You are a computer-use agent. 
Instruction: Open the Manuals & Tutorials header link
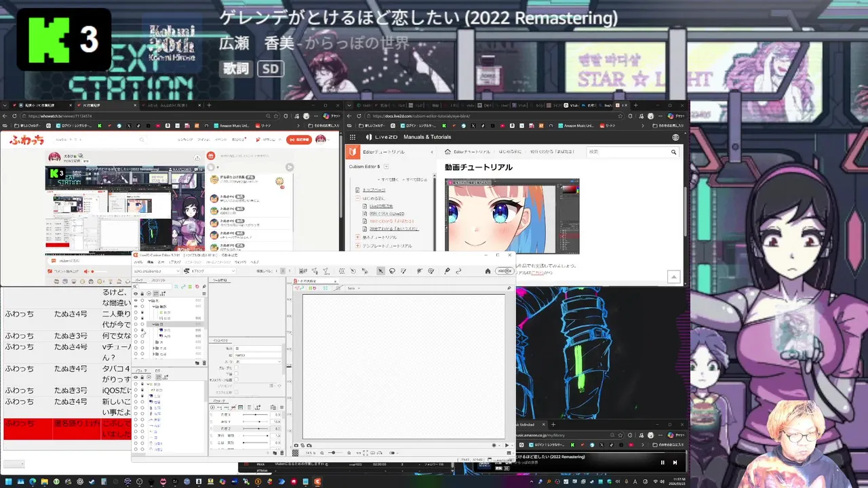coord(427,137)
